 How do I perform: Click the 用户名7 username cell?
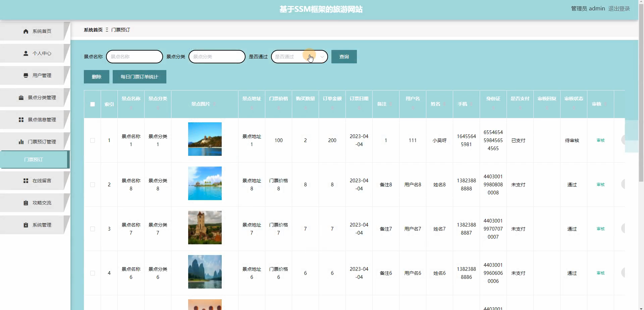point(413,229)
